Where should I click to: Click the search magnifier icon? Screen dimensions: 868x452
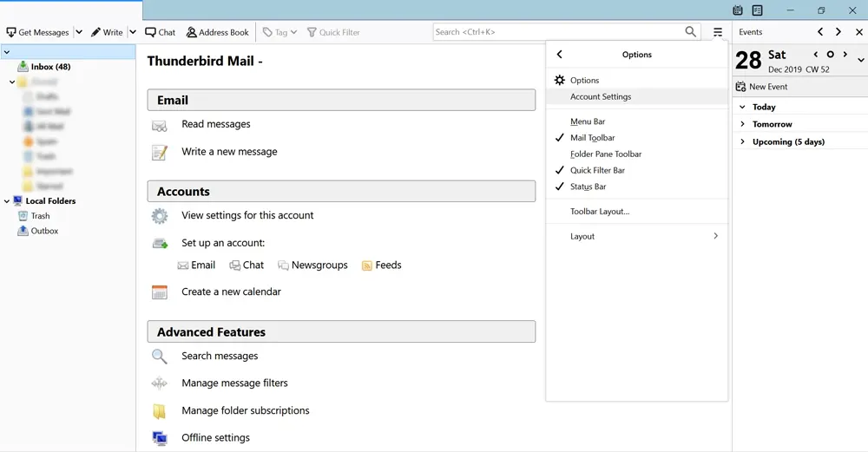(690, 31)
